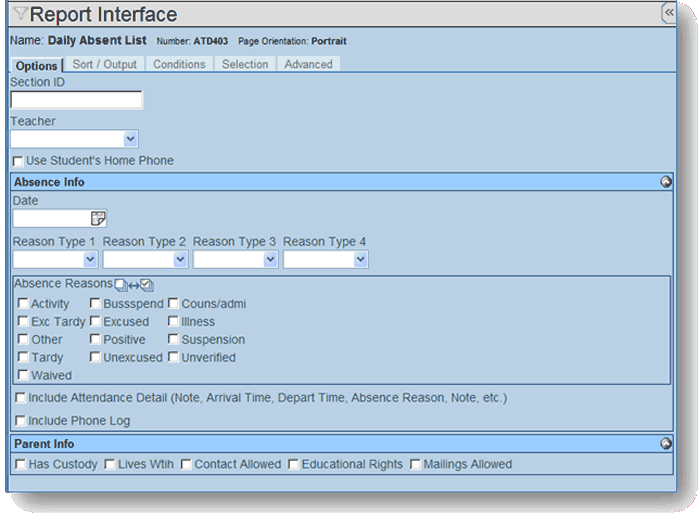
Task: Tick the Educational Rights checkbox
Action: coord(293,465)
